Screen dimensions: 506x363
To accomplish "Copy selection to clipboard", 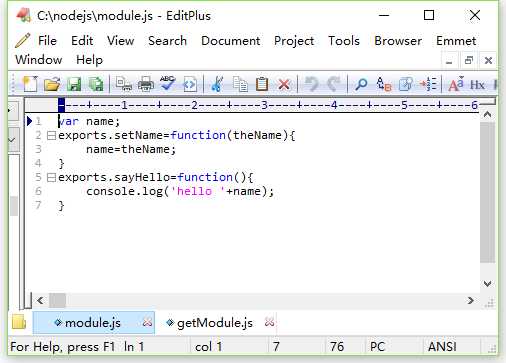I will point(240,84).
